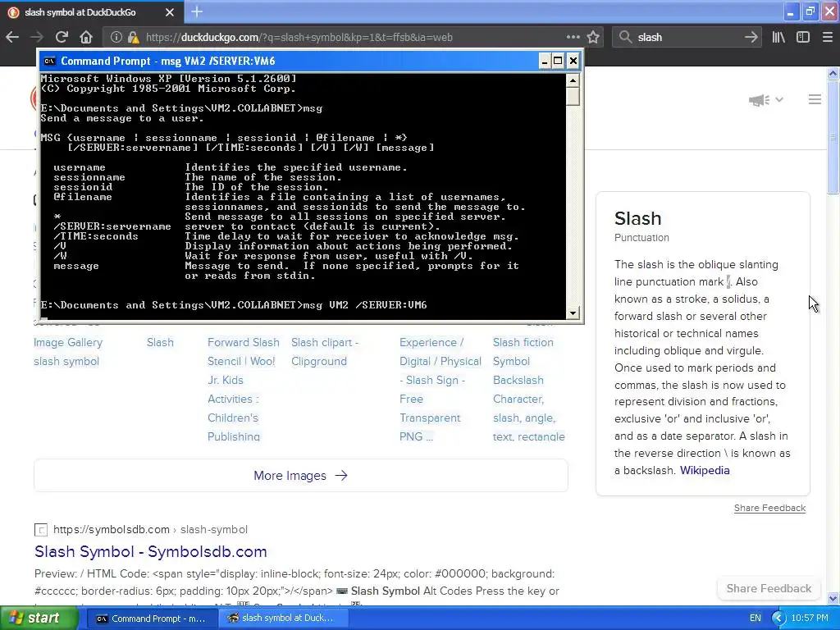Click the search box containing slash
This screenshot has height=630, width=840.
click(x=688, y=37)
